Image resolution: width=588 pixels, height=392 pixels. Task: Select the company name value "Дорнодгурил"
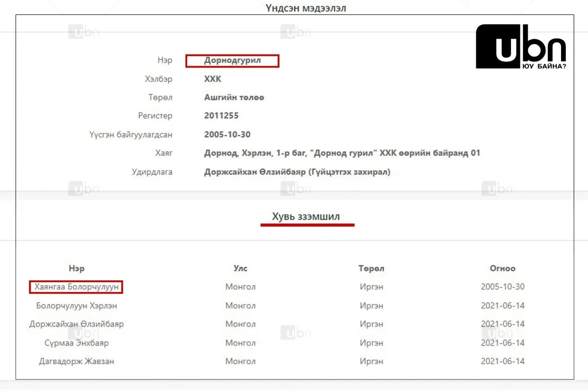[232, 61]
